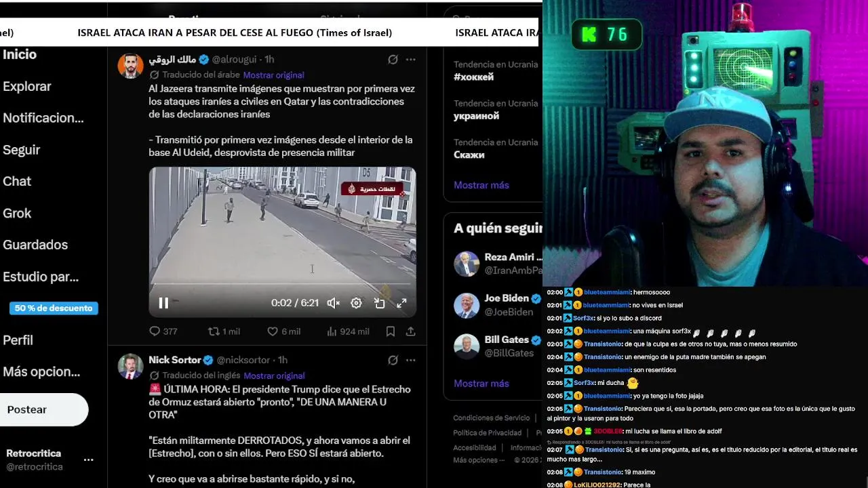This screenshot has height=488, width=868.
Task: Open Seguir in sidebar
Action: click(22, 150)
